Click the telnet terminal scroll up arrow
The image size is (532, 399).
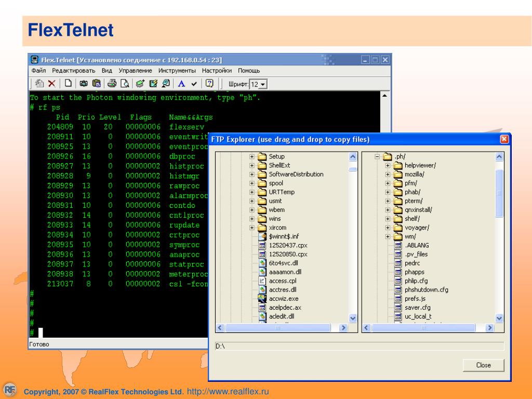coord(384,96)
